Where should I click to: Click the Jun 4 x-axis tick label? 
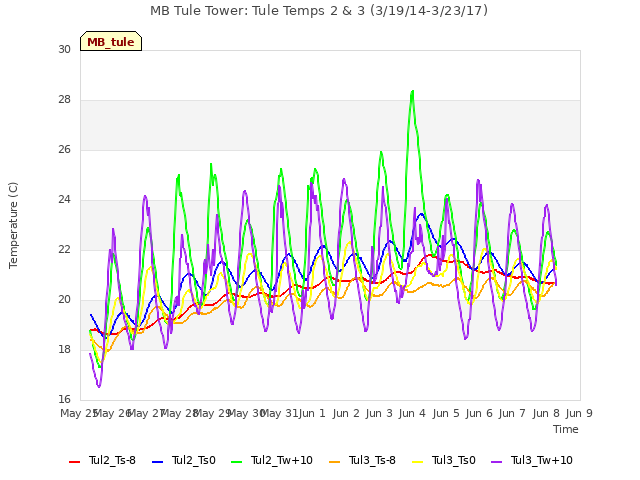click(412, 413)
